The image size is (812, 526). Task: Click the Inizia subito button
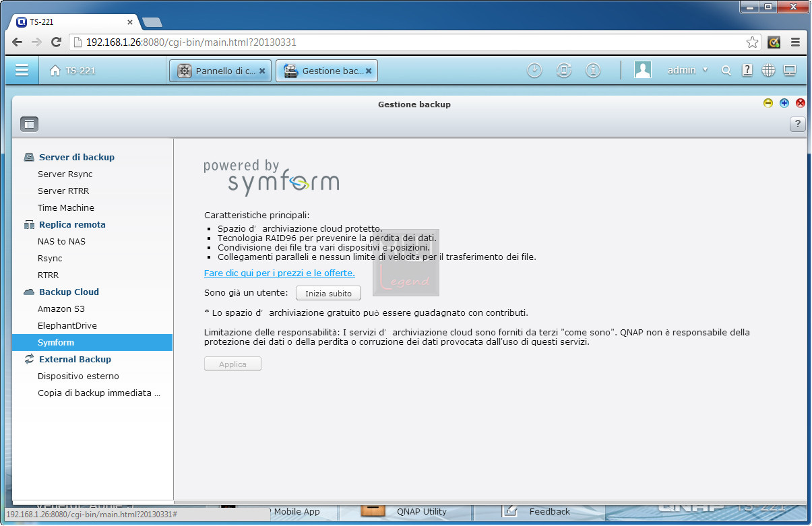tap(328, 293)
